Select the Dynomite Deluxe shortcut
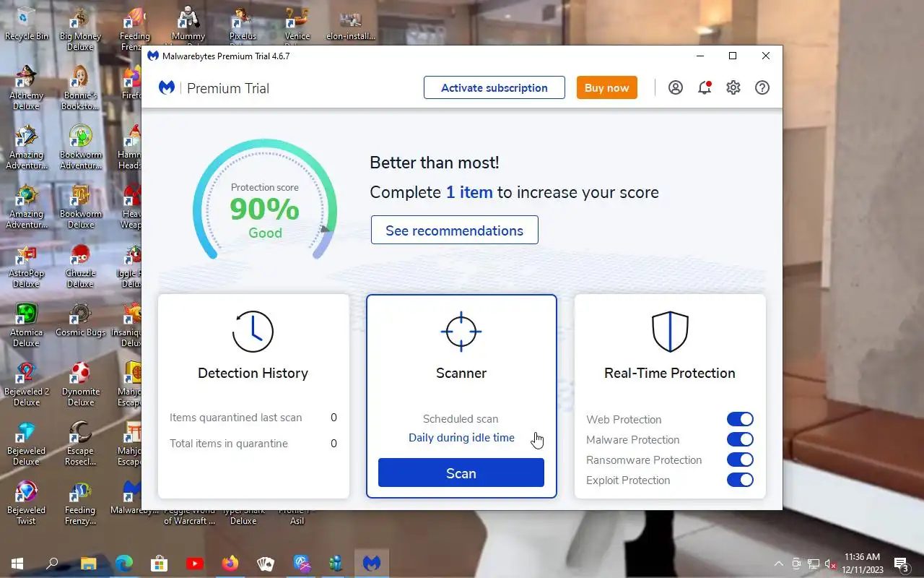The width and height of the screenshot is (924, 578). [x=80, y=385]
